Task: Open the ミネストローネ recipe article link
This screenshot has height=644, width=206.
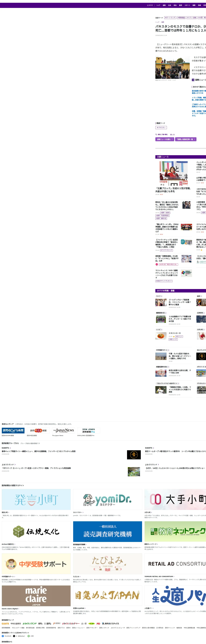Action: pyautogui.click(x=175, y=333)
